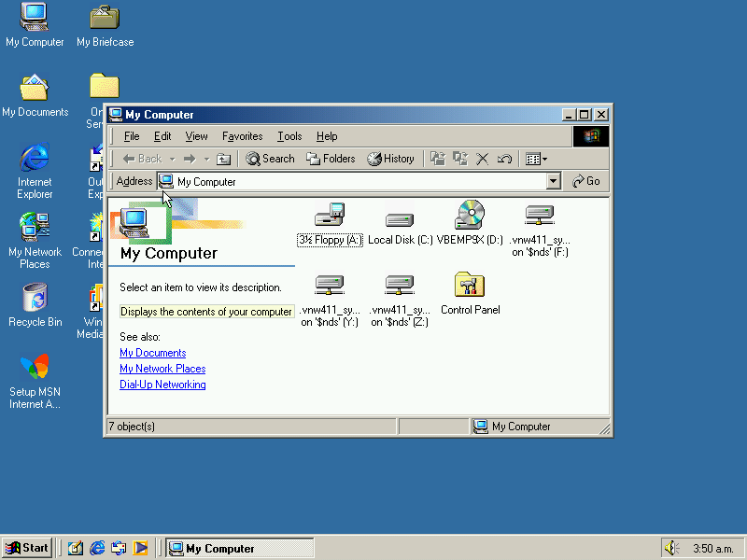Show the History pane

click(x=390, y=159)
